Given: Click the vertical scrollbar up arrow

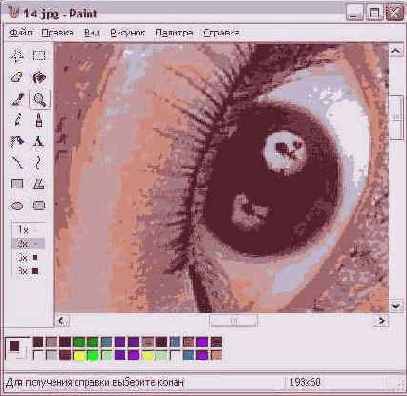Looking at the screenshot, I should [396, 51].
